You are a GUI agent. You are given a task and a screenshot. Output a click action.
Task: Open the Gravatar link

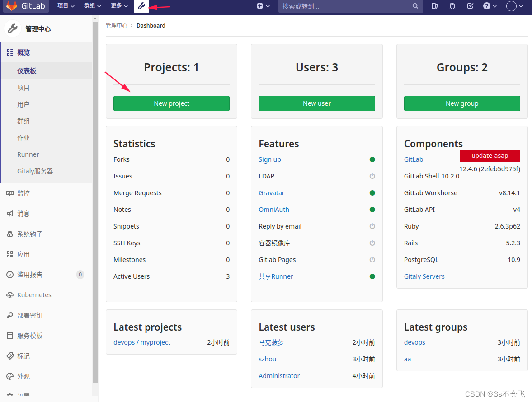pyautogui.click(x=272, y=193)
